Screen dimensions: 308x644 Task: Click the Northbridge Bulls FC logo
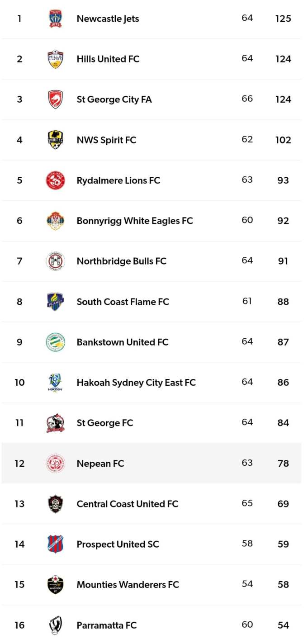[56, 261]
